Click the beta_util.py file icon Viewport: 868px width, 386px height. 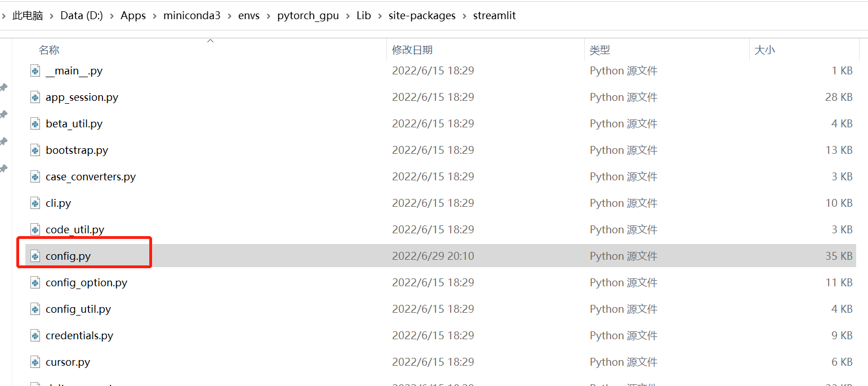point(35,124)
